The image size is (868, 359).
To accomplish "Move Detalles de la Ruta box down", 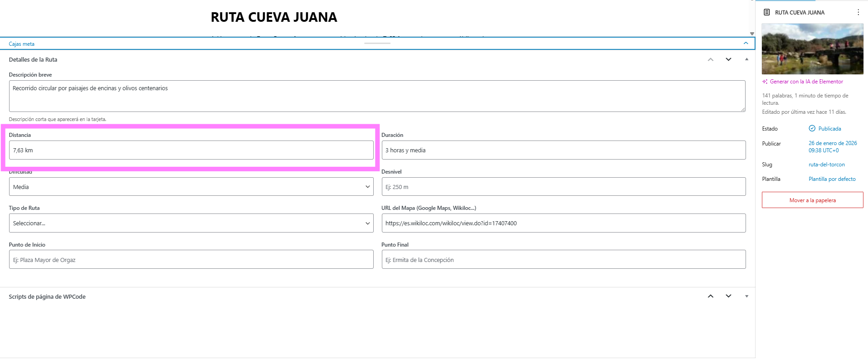I will point(728,60).
